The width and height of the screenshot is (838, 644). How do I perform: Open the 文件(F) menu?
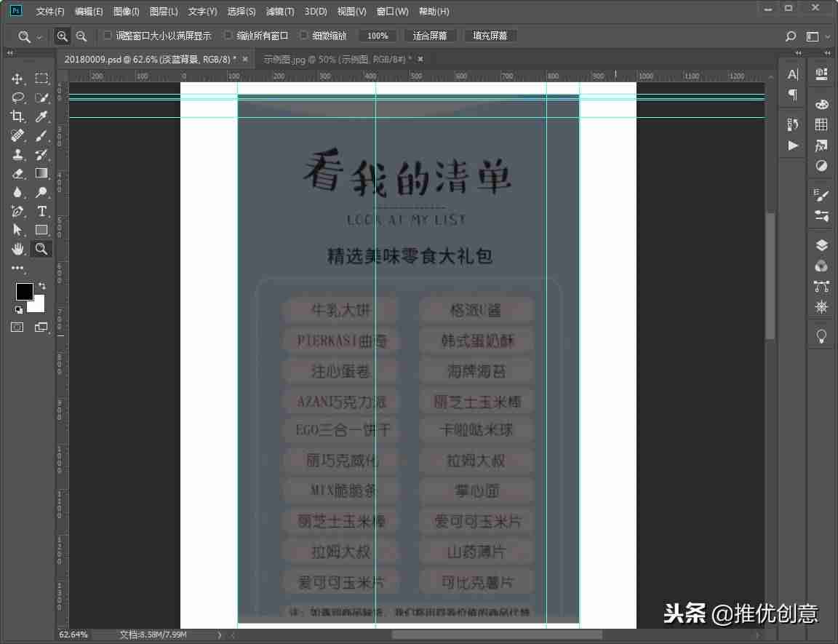(50, 11)
